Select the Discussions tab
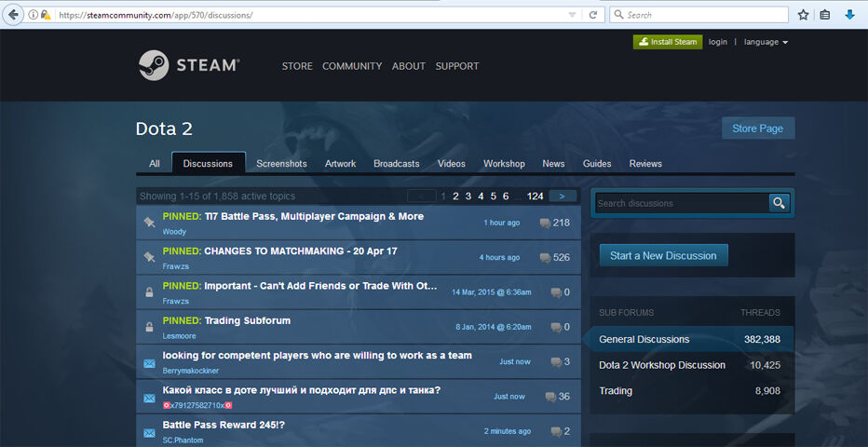 click(208, 163)
